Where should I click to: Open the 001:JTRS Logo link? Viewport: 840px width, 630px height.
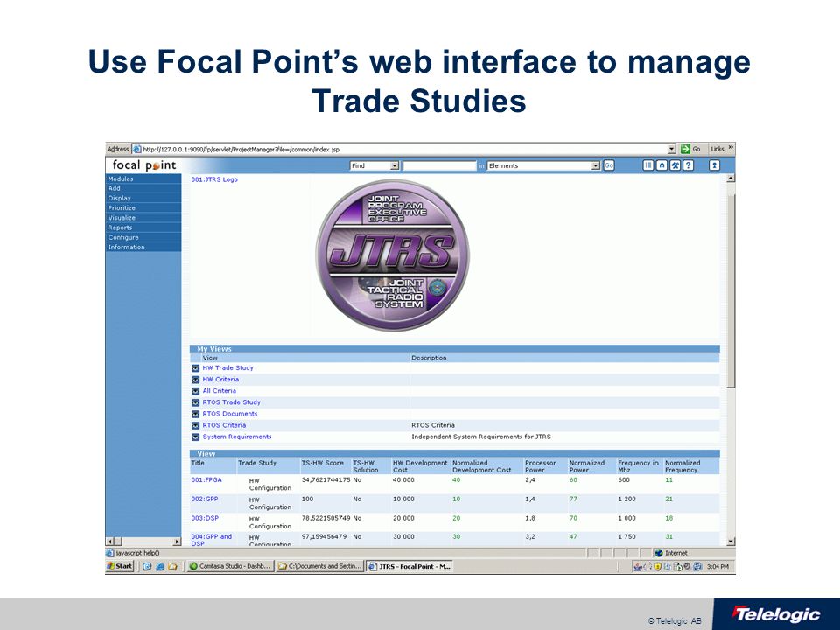(x=214, y=179)
